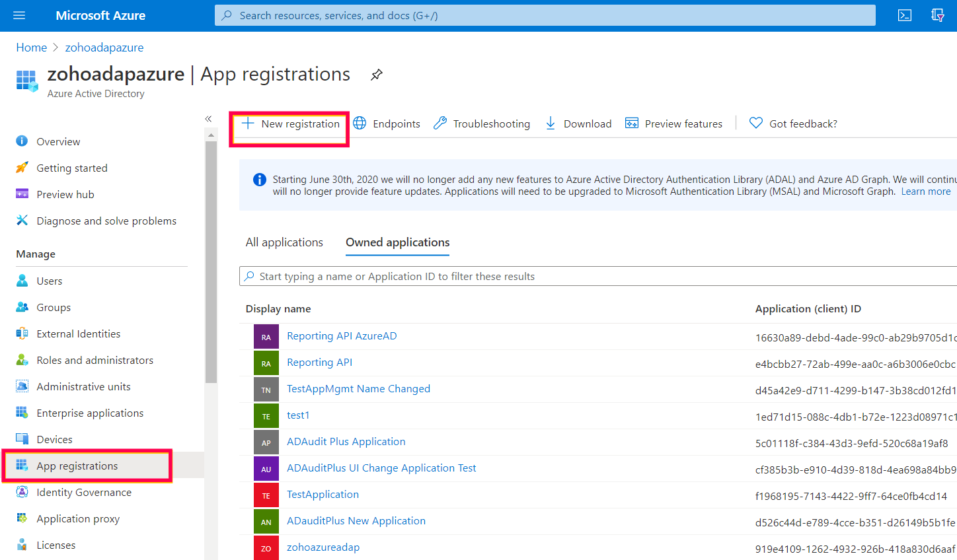This screenshot has width=957, height=560.
Task: Click the New registration button
Action: [291, 123]
